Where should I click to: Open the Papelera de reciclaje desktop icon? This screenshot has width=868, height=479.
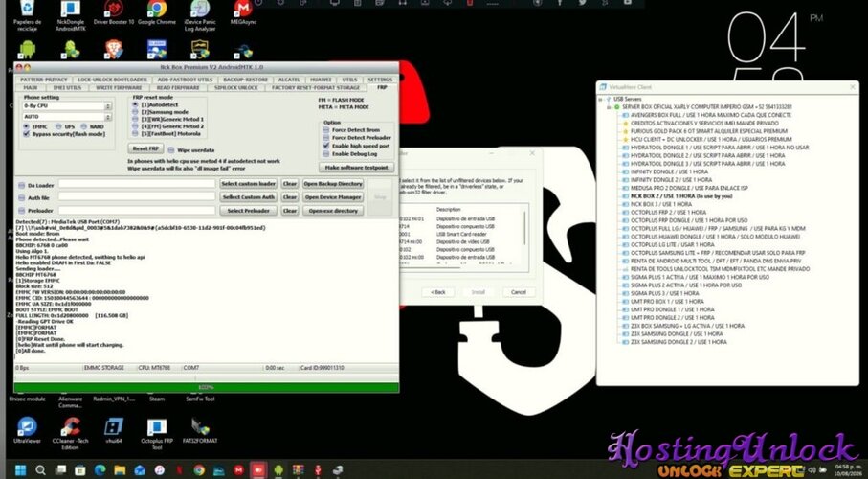[27, 15]
